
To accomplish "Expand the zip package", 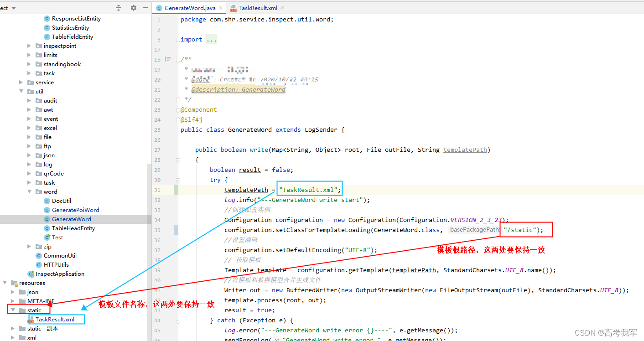I will (x=29, y=246).
